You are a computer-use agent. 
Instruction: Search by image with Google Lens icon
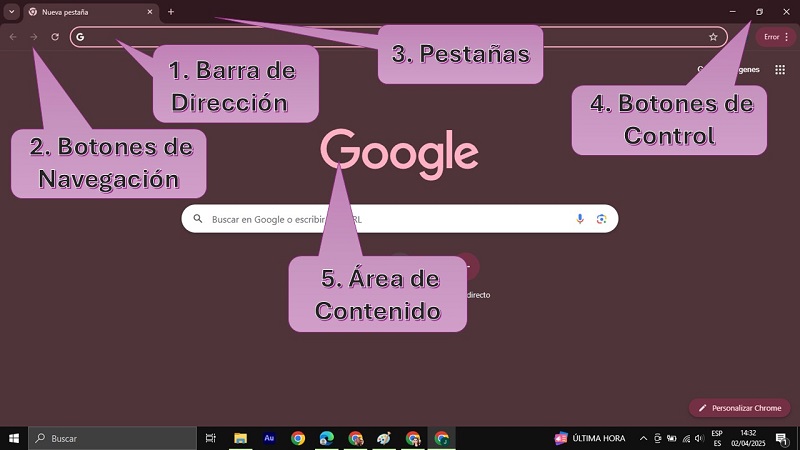(x=602, y=219)
